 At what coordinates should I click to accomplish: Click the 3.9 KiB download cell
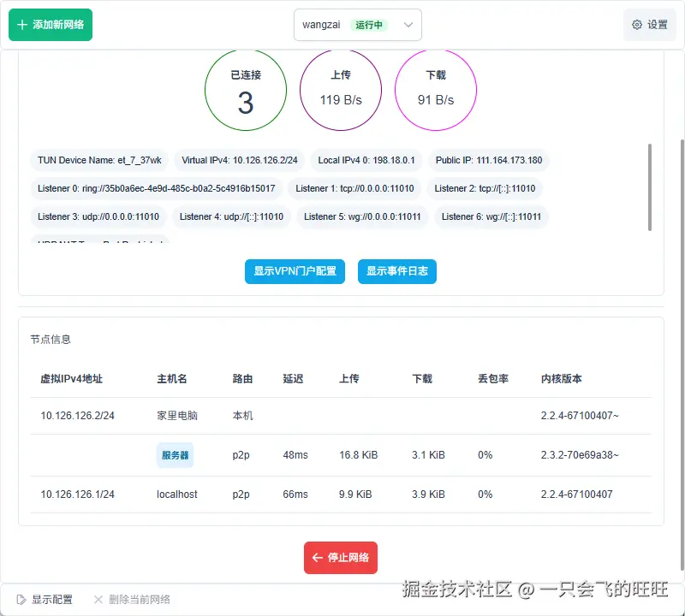pos(428,495)
